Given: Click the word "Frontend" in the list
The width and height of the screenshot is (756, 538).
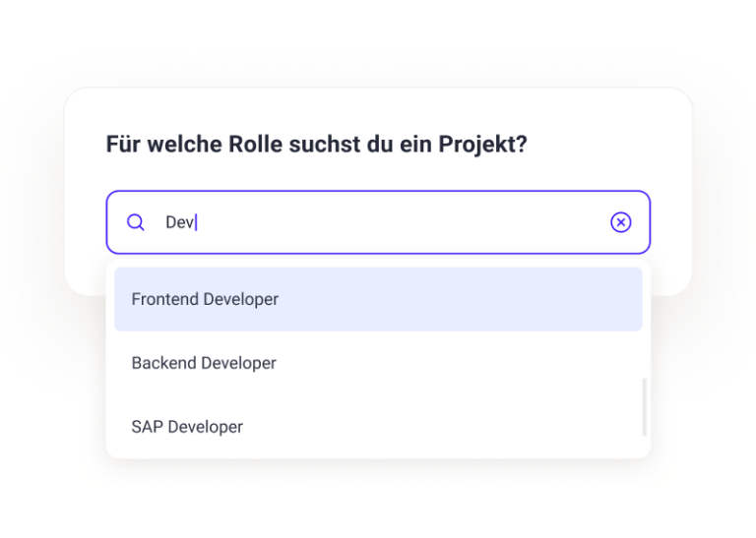Looking at the screenshot, I should pos(165,299).
